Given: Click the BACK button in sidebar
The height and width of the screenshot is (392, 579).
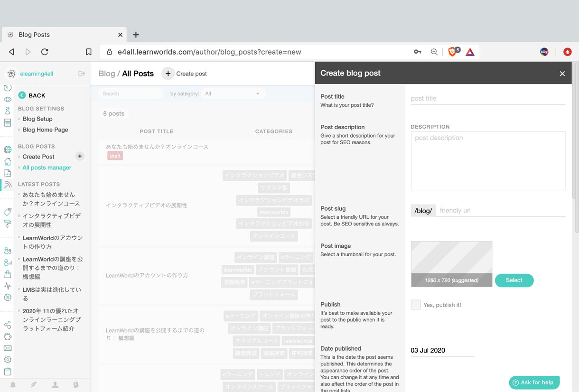Looking at the screenshot, I should 32,95.
